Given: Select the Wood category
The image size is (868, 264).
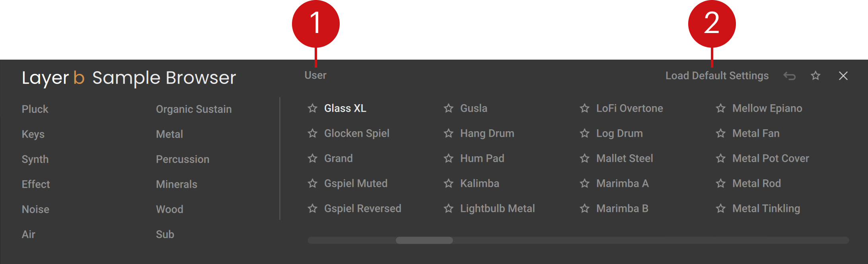Looking at the screenshot, I should pyautogui.click(x=169, y=209).
